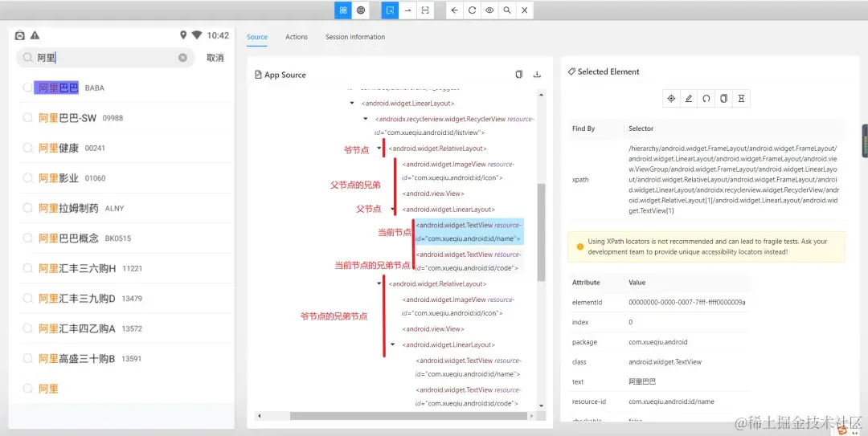868x436 pixels.
Task: Tap the 阿里汇丰三九购D 13479 row
Action: tap(125, 298)
